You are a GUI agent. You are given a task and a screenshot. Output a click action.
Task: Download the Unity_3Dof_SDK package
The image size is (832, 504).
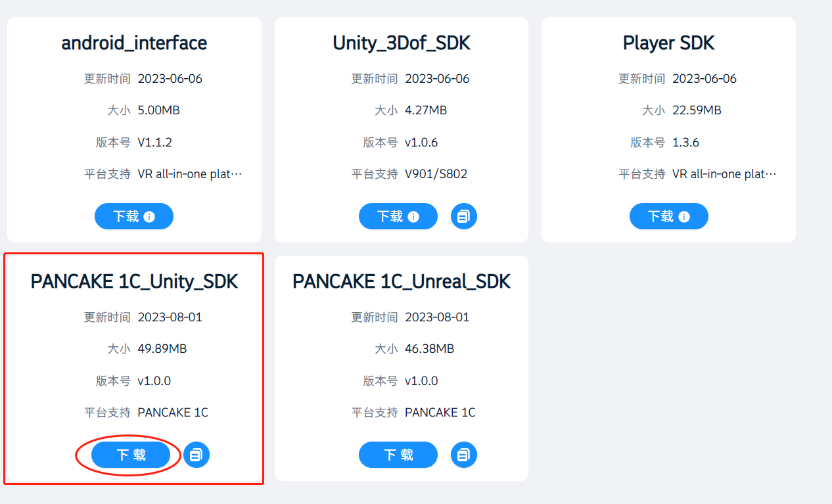(x=390, y=216)
